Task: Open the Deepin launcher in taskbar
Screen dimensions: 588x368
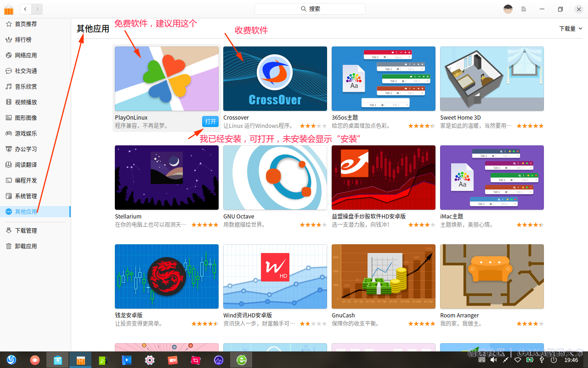Action: point(11,360)
